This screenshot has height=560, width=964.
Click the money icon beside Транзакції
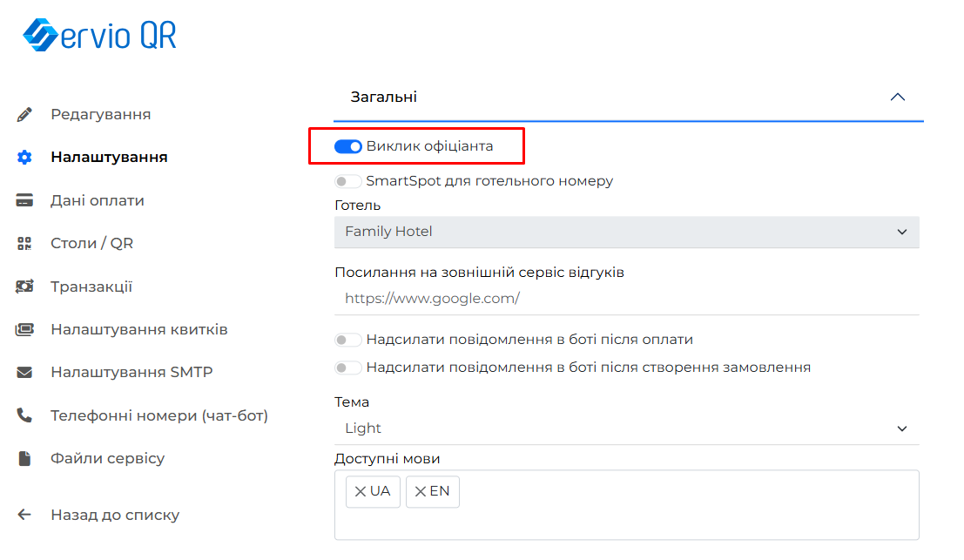tap(24, 287)
